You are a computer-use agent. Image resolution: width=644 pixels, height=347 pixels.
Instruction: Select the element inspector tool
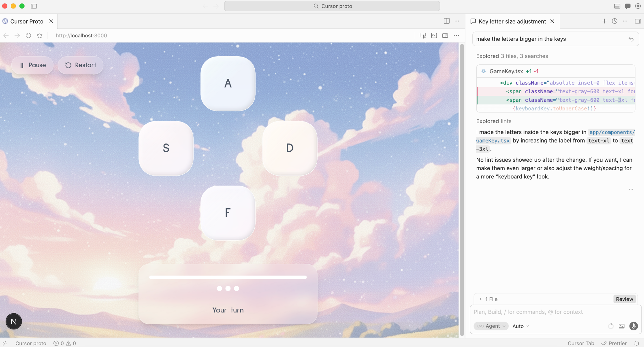coord(423,35)
